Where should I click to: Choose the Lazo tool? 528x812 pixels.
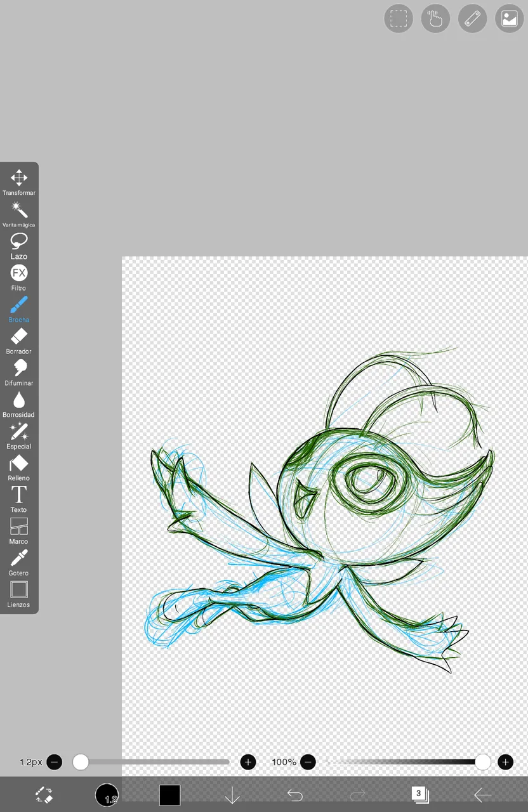click(x=19, y=246)
